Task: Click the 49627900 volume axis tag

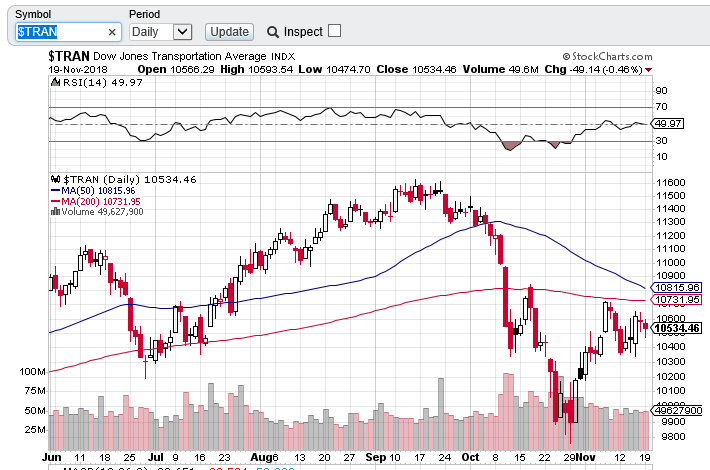Action: (676, 411)
